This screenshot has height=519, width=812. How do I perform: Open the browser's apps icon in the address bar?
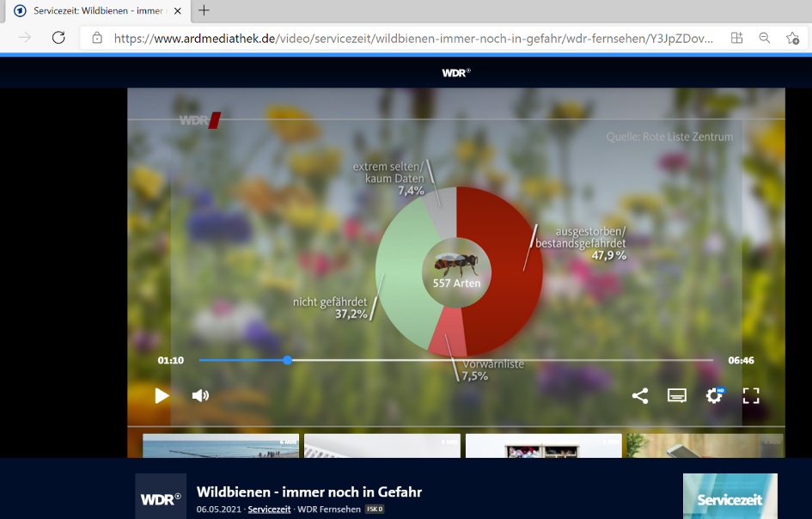[x=736, y=38]
